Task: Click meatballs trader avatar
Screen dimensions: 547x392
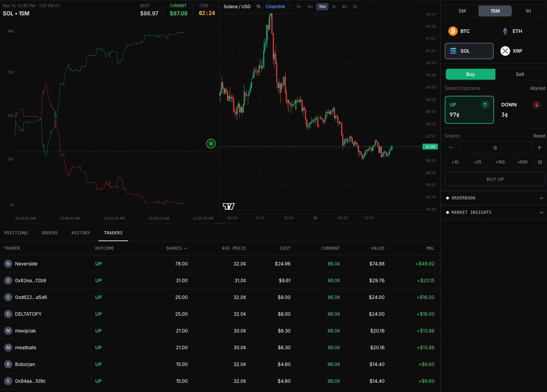Action: click(x=8, y=347)
